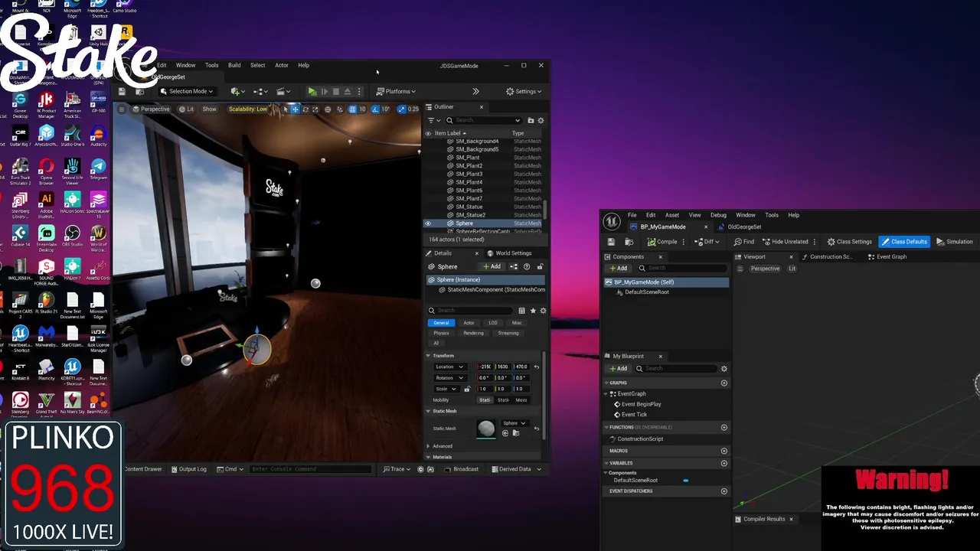Click the Show button in viewport

click(209, 109)
